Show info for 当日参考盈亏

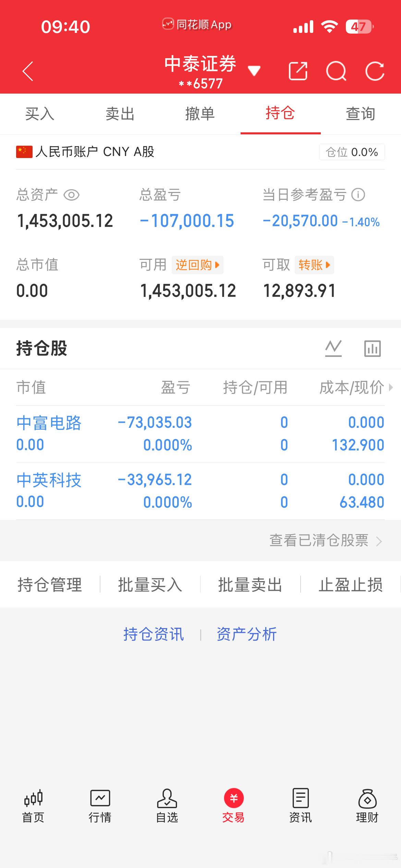click(x=358, y=195)
